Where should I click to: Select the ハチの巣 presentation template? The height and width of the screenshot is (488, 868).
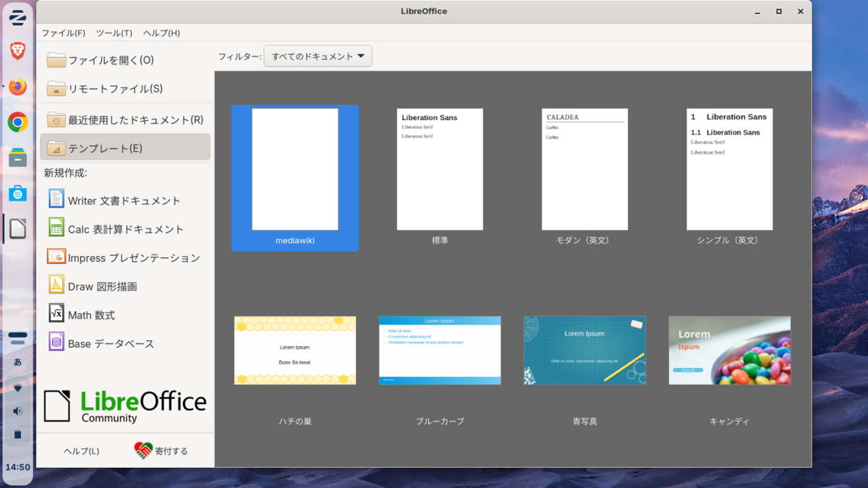295,350
